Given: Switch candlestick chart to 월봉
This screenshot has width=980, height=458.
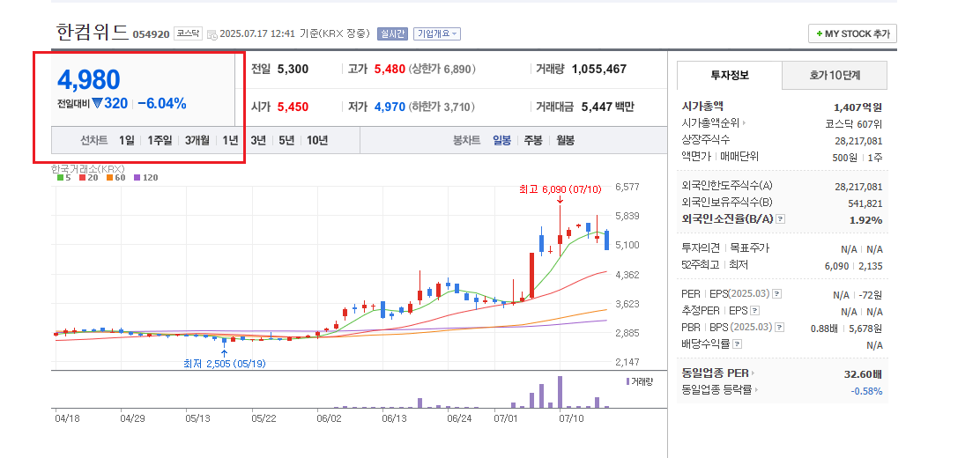Looking at the screenshot, I should click(565, 141).
